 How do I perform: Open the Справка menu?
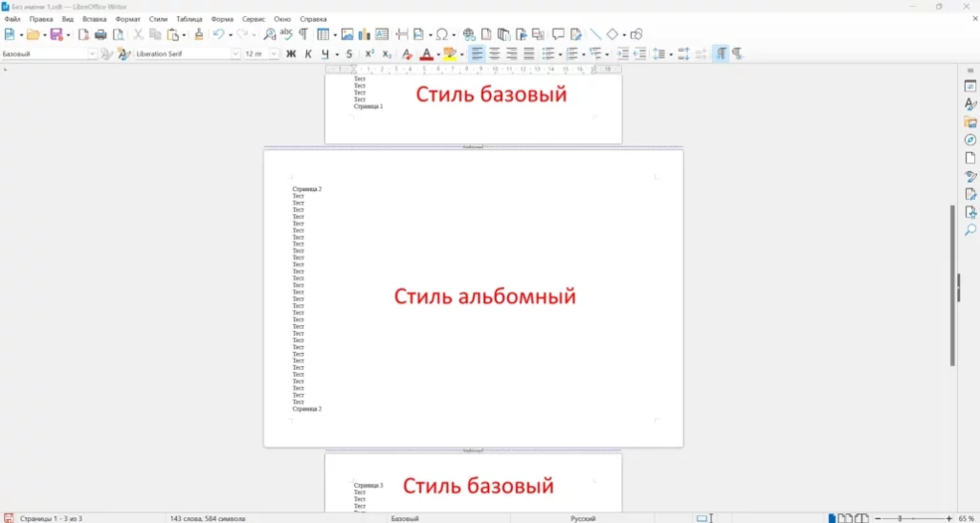[x=313, y=19]
